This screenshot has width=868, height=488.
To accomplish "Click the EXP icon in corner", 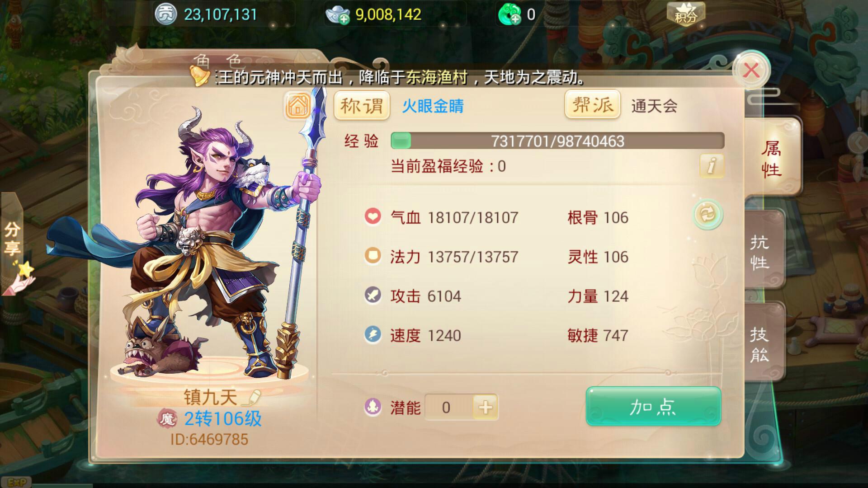I will click(x=17, y=482).
